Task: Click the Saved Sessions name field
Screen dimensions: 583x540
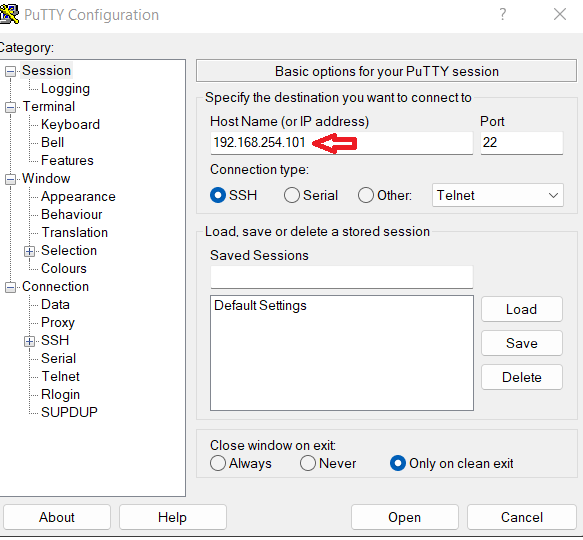Action: pos(341,277)
